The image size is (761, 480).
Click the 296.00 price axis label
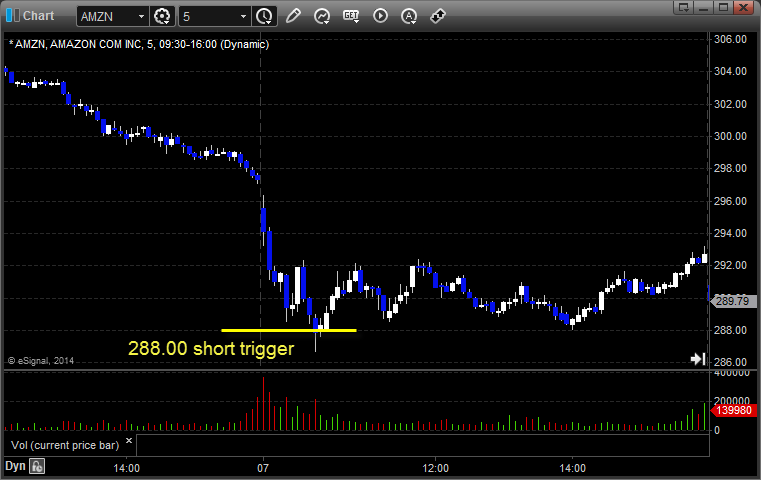[730, 201]
